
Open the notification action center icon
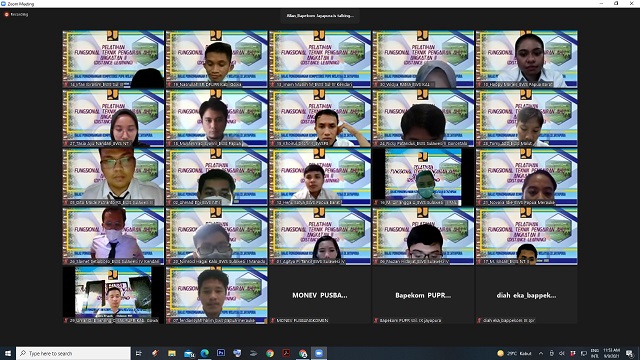630,353
